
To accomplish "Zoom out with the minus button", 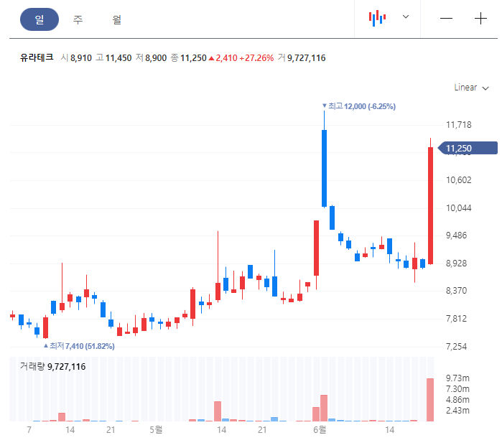I will tap(446, 19).
